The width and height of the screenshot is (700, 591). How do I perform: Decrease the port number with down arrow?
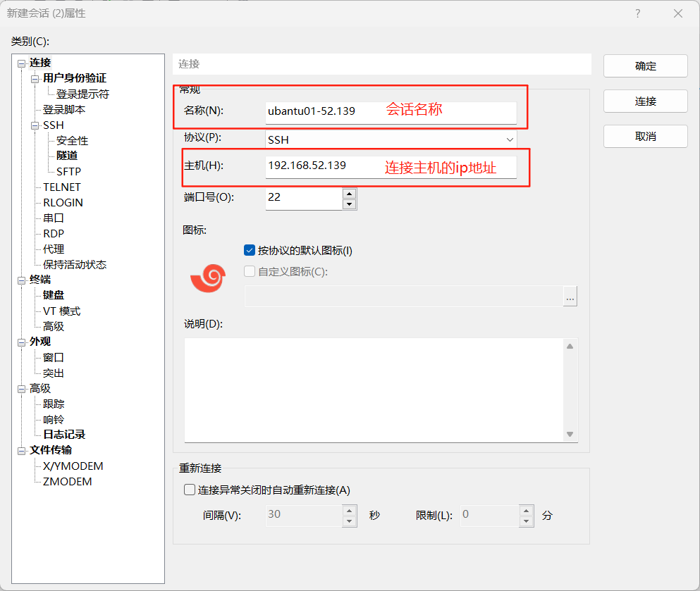tap(349, 204)
